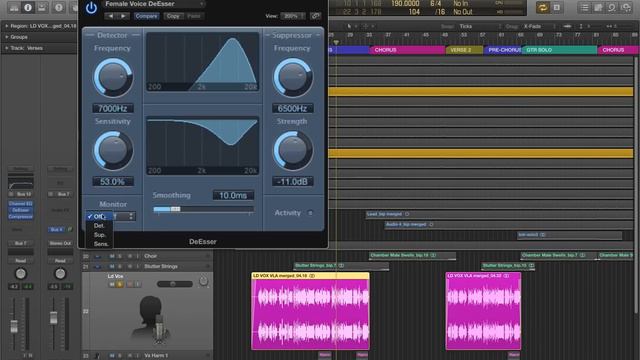Select Sens. in Monitor menu
Viewport: 640px width, 360px height.
point(100,244)
